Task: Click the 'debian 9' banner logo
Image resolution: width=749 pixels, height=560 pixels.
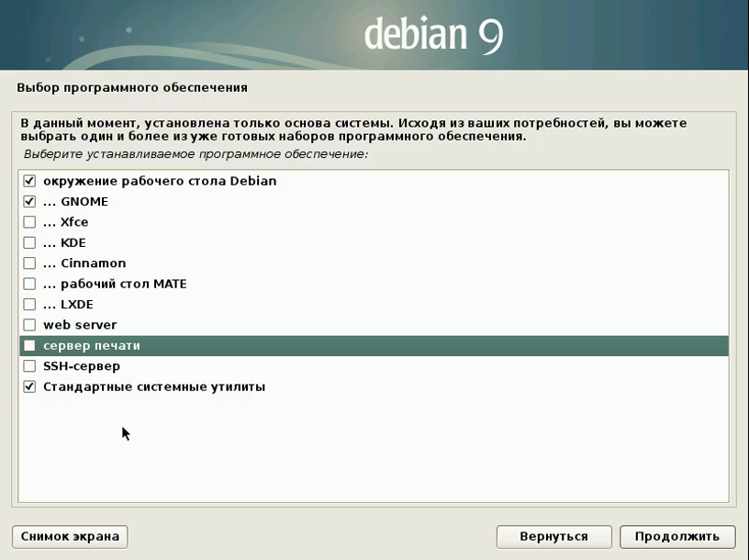Action: [432, 35]
